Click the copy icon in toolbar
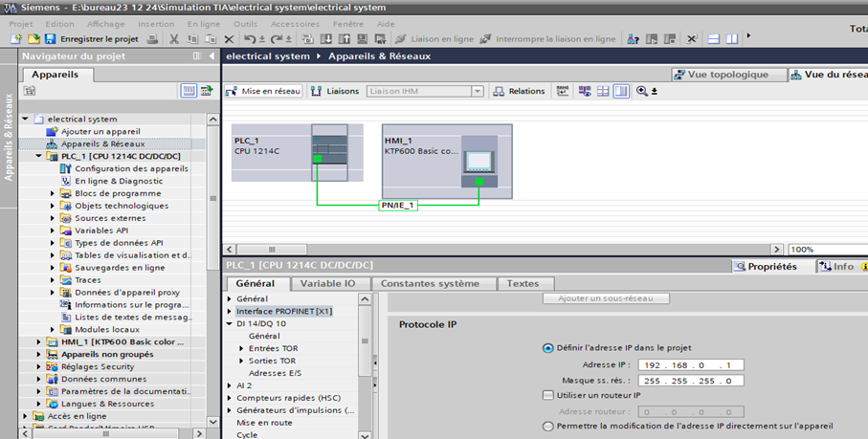Viewport: 868px width, 439px height. pos(192,39)
